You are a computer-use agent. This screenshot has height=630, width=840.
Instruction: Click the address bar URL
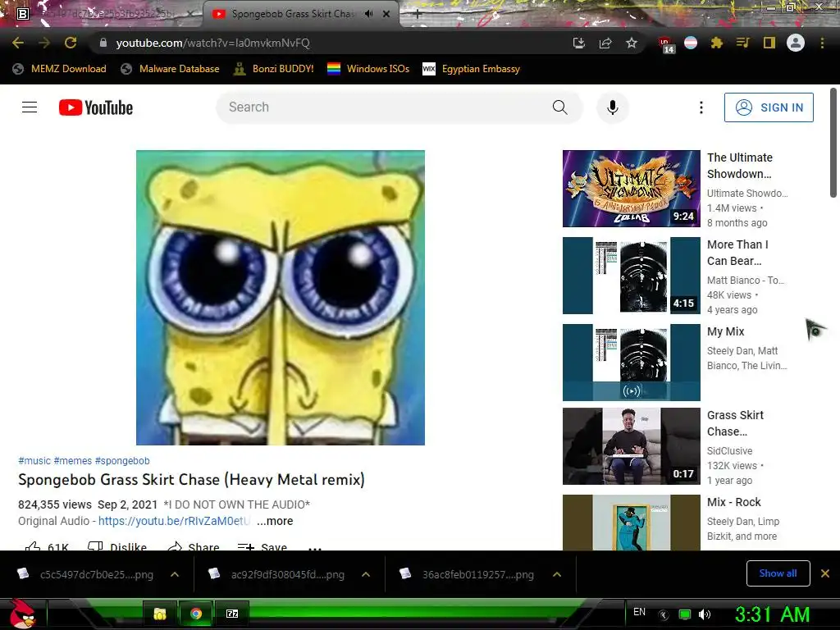pyautogui.click(x=213, y=43)
